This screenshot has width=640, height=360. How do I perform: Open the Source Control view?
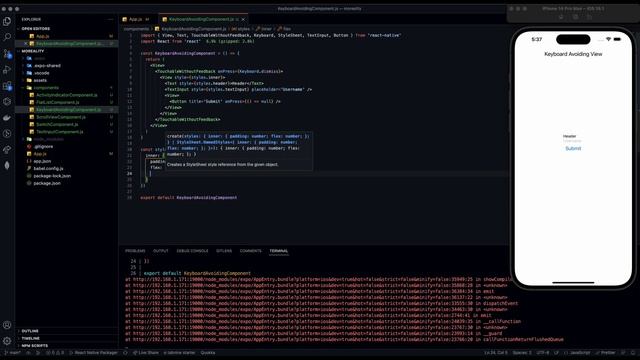pos(7,53)
